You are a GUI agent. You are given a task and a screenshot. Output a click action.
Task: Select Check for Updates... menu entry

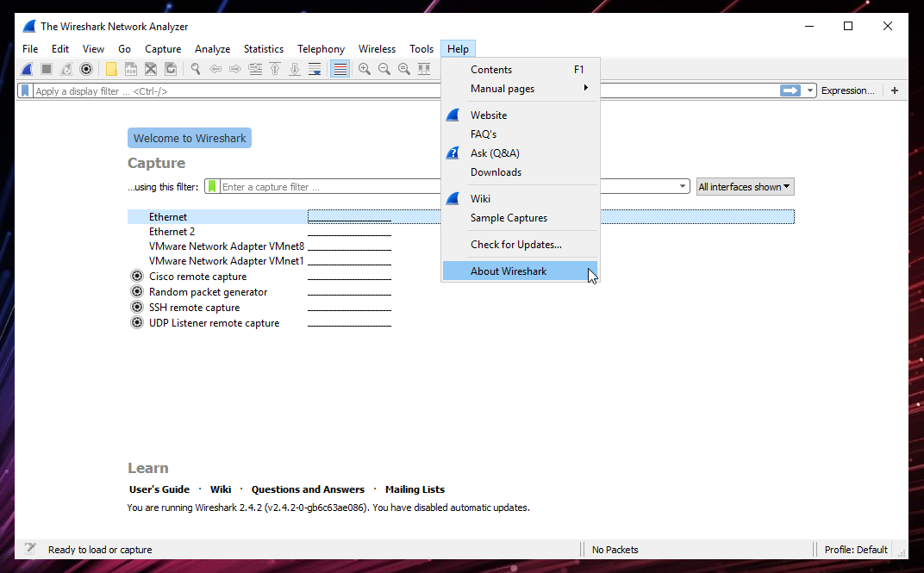point(521,245)
